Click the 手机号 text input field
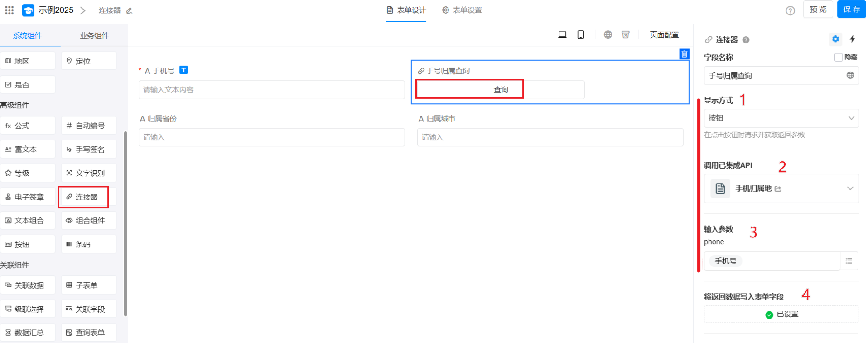Viewport: 868px width, 343px height. pos(271,90)
